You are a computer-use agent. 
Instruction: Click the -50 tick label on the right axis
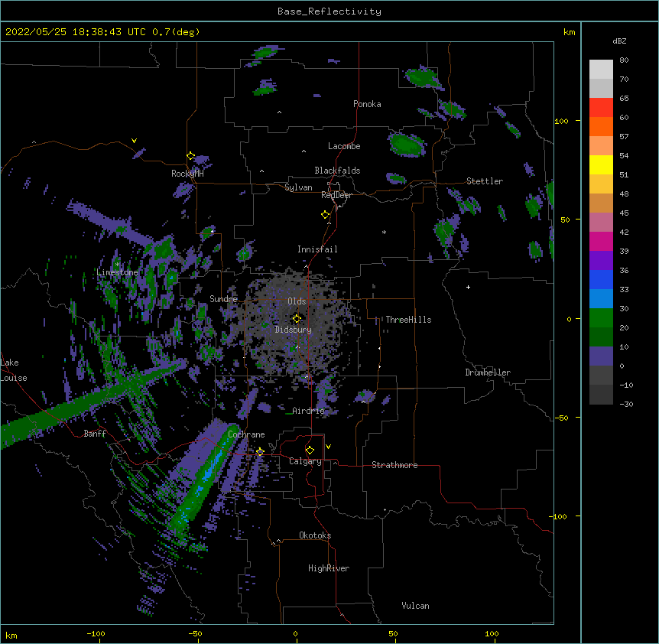[x=561, y=418]
